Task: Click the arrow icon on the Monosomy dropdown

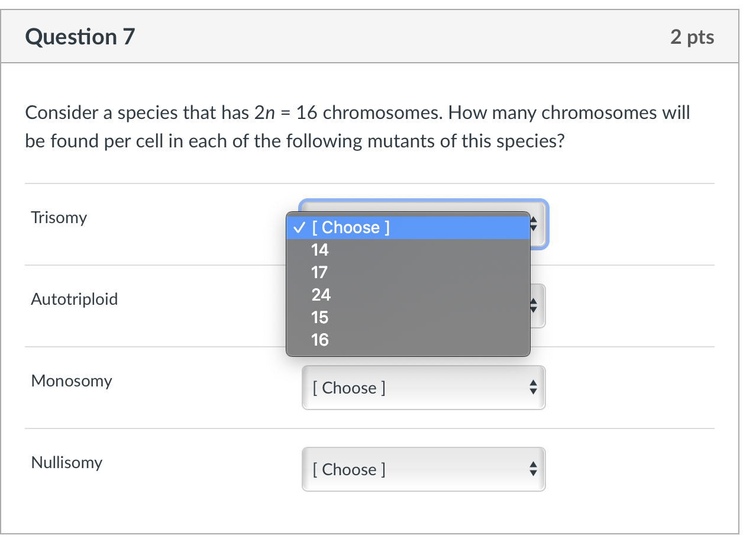Action: click(533, 388)
